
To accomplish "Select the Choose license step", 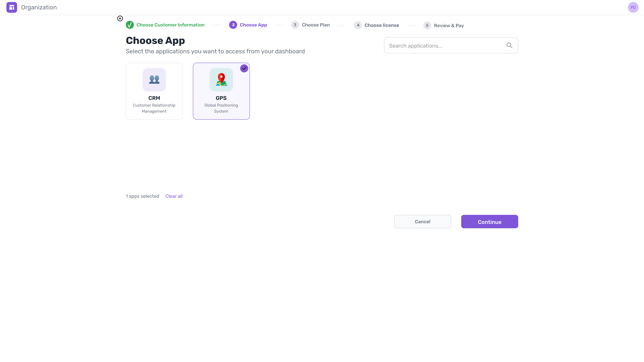I will point(382,25).
